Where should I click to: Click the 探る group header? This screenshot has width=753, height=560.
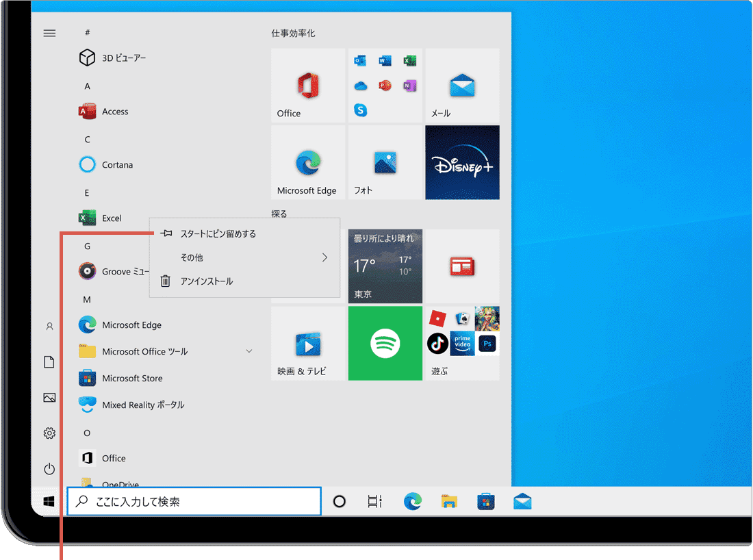pyautogui.click(x=279, y=214)
